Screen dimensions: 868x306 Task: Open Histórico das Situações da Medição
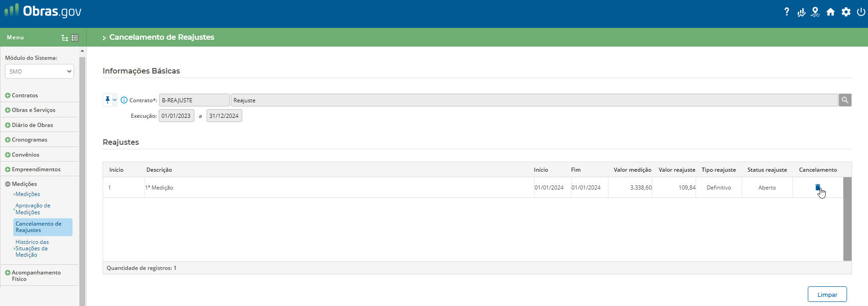32,248
